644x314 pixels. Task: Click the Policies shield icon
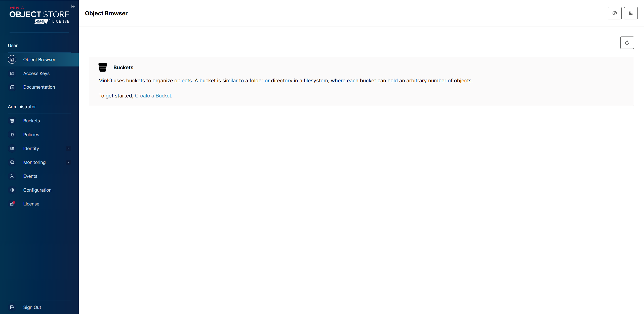point(12,135)
